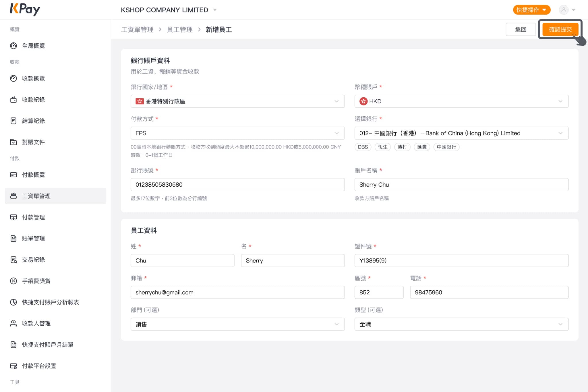Click the 手續費獎賞 percent icon
588x392 pixels.
pos(13,281)
